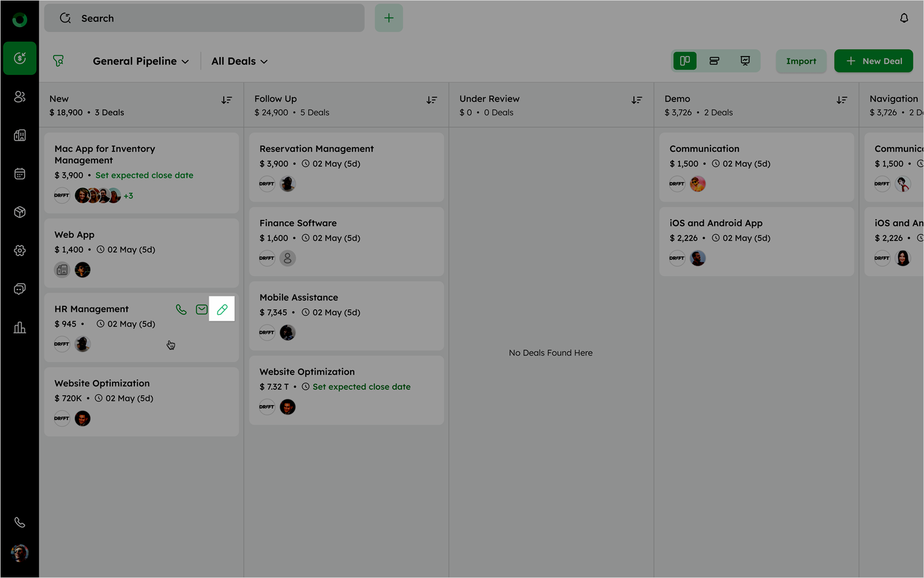
Task: Click into the Search field
Action: click(x=205, y=18)
